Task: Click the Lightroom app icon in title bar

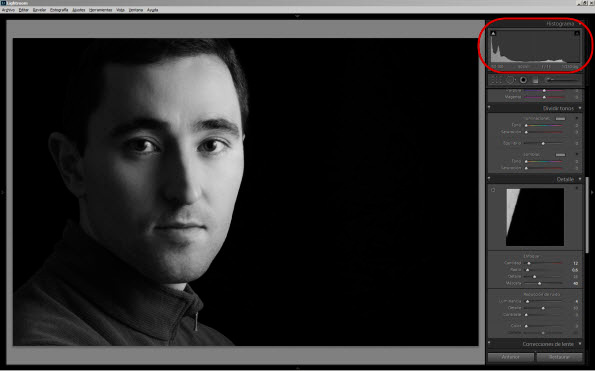Action: tap(3, 3)
